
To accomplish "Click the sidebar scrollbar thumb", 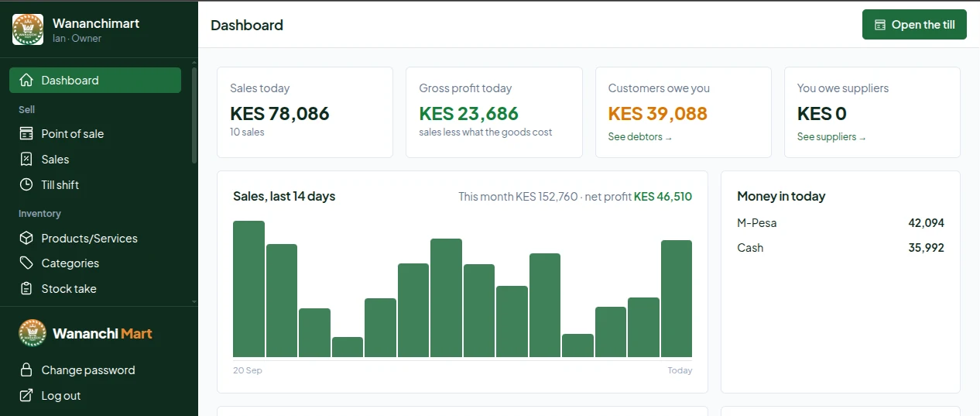I will click(194, 116).
